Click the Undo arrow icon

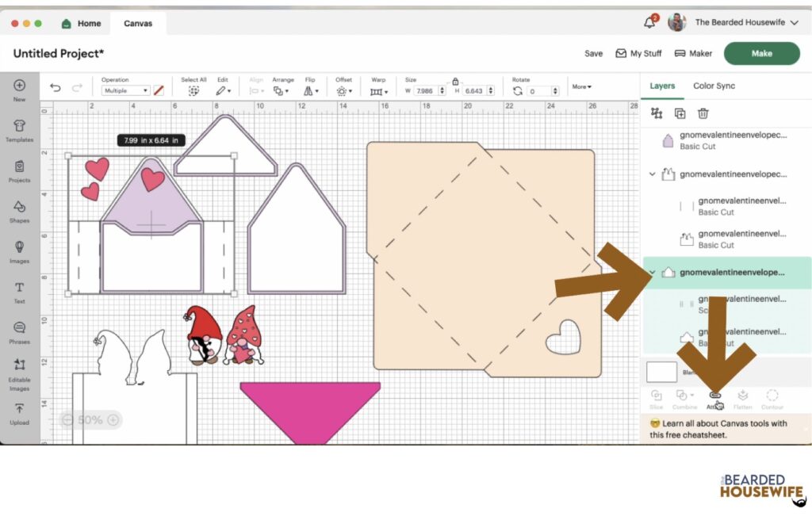click(55, 87)
